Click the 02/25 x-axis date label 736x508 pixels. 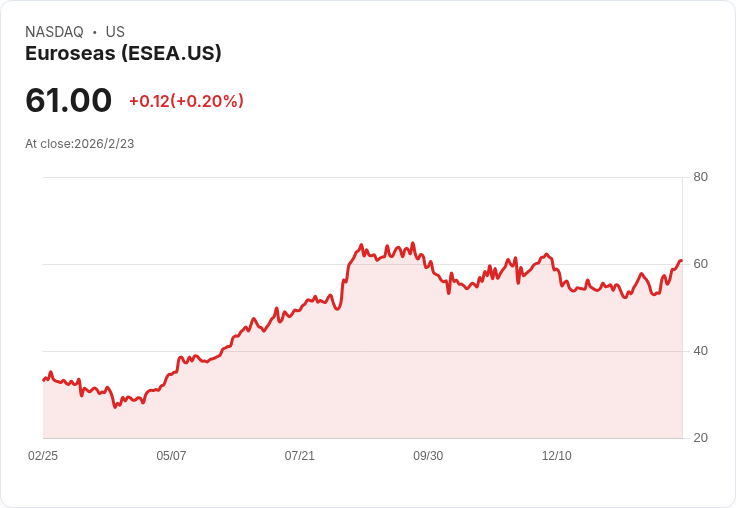tap(43, 456)
